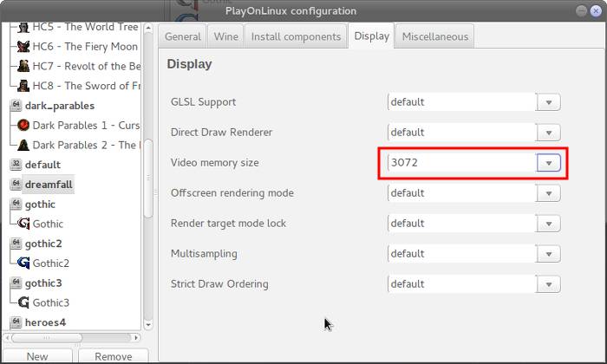Image resolution: width=607 pixels, height=364 pixels.
Task: Click the Direct Draw Renderer value field
Action: (462, 133)
